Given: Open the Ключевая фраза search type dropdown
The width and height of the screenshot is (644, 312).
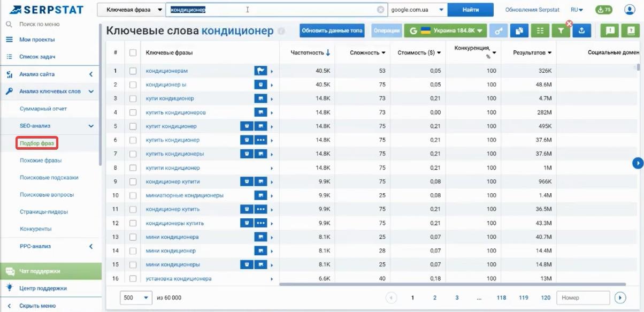Looking at the screenshot, I should coord(131,10).
